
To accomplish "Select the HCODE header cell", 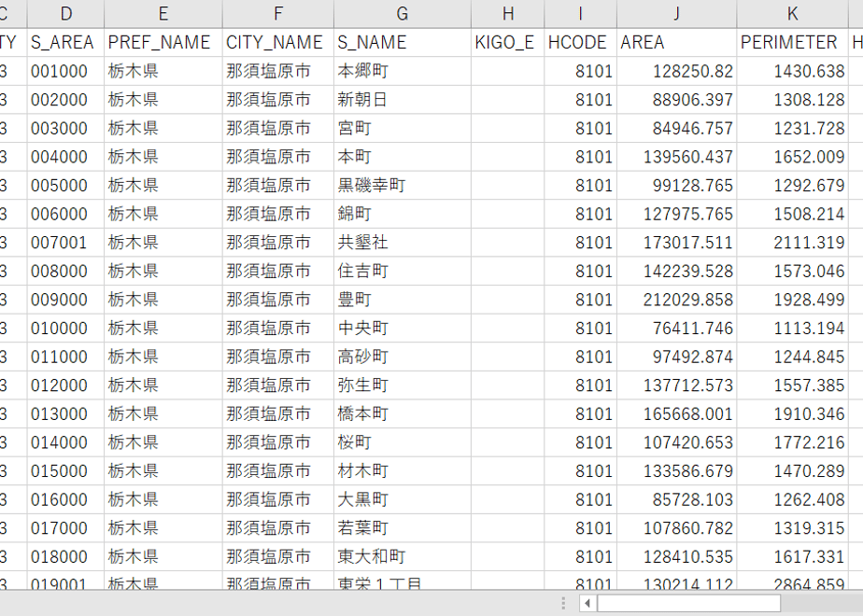I will coord(580,42).
